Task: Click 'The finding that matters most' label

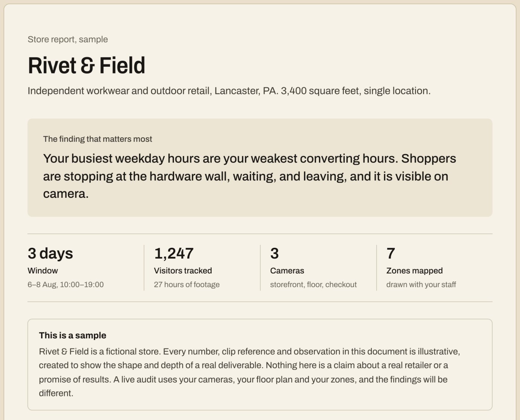Action: pyautogui.click(x=97, y=139)
